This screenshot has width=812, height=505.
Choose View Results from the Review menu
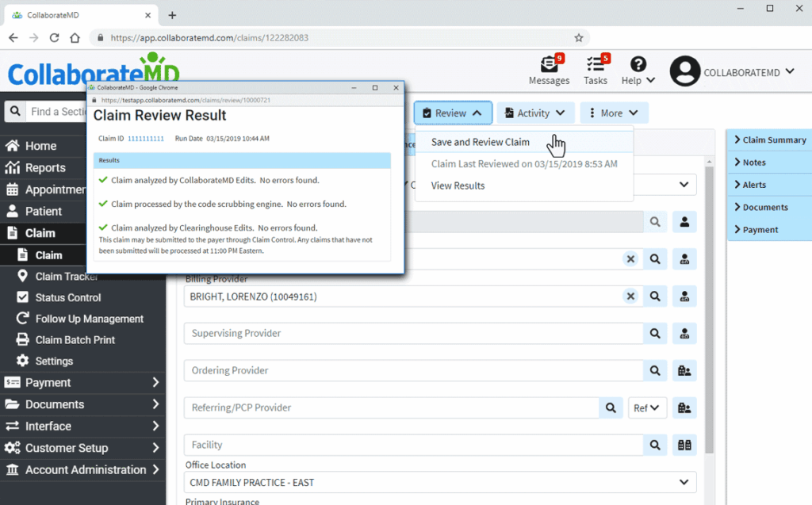click(456, 185)
